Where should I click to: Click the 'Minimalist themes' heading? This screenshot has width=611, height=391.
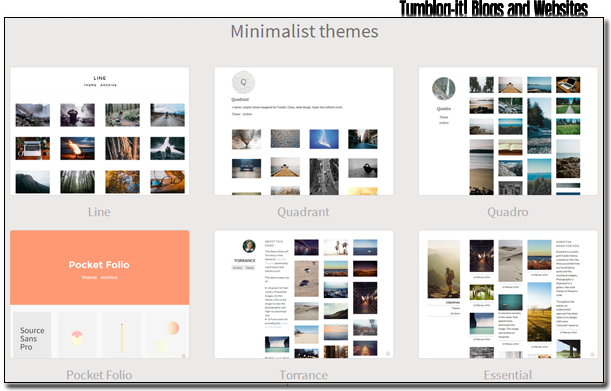tap(304, 31)
